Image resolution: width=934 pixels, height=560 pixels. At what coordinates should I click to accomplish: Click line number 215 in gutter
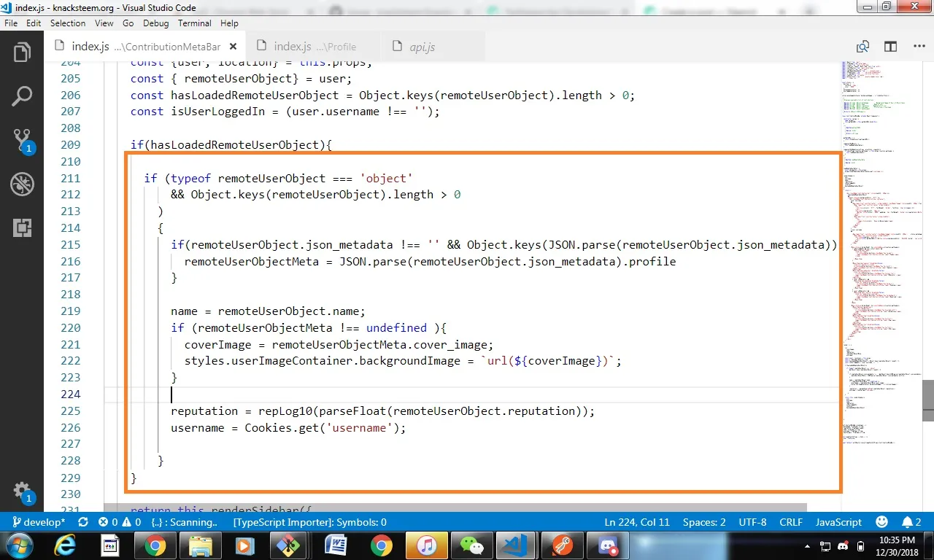coord(71,245)
